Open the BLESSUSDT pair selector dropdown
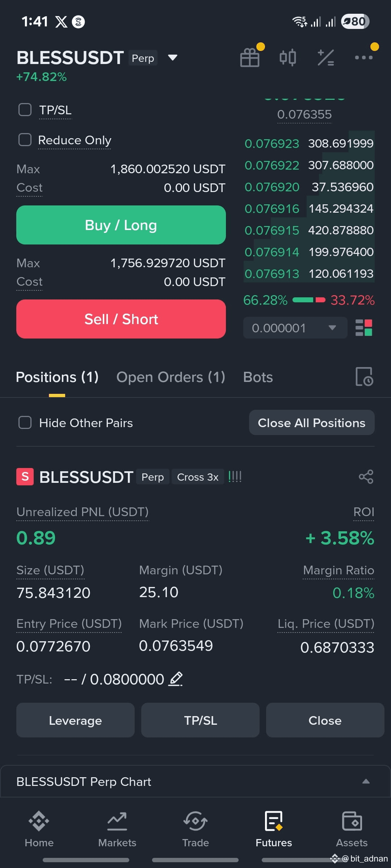Screen dimensions: 391x868 (x=173, y=58)
